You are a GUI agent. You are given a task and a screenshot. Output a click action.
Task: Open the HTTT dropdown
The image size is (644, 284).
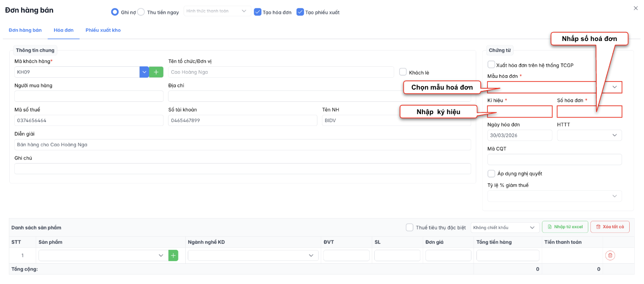tap(614, 135)
